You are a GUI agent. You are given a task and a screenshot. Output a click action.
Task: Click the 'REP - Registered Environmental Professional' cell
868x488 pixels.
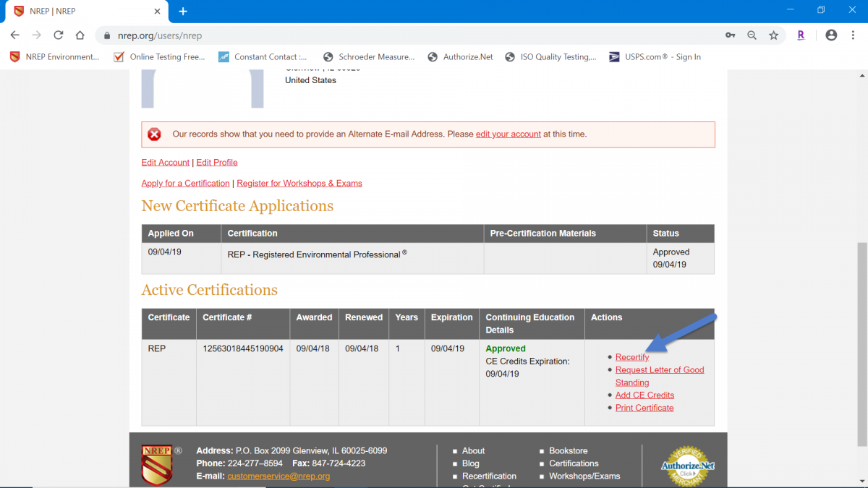click(x=352, y=258)
